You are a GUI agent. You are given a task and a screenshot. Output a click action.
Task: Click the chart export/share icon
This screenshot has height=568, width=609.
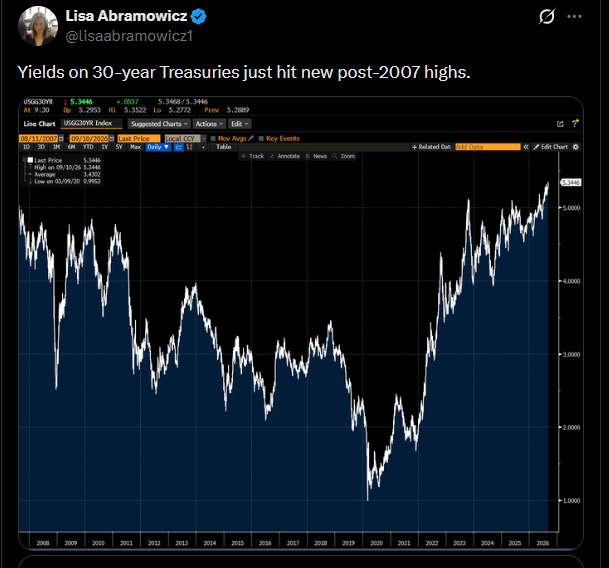560,124
